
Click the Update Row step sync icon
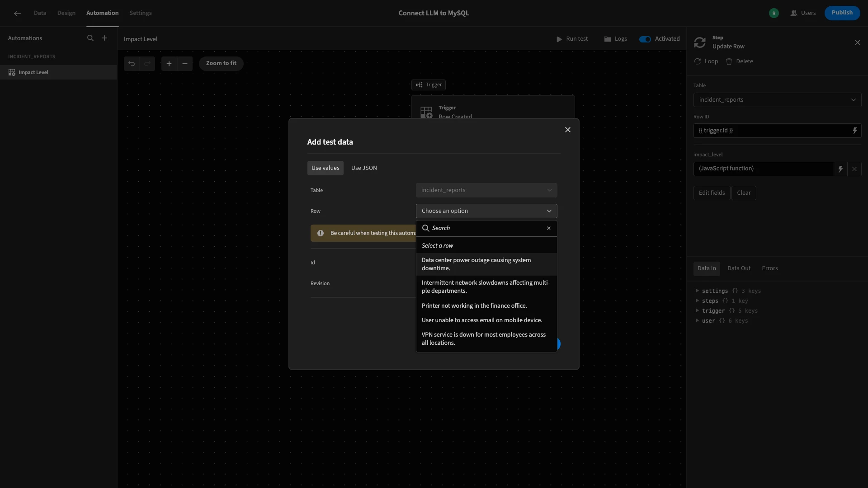coord(700,42)
